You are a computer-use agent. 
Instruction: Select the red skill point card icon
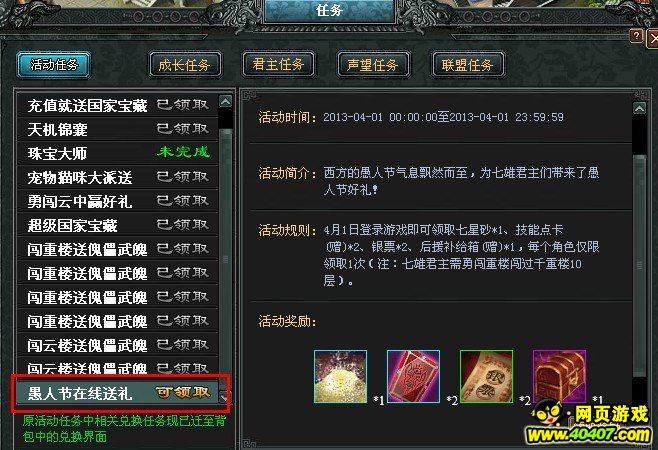click(x=413, y=377)
